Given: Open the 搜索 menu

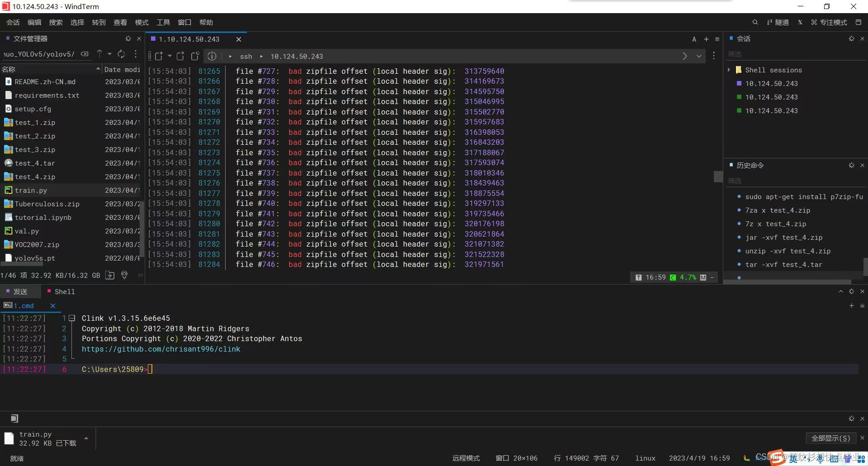Looking at the screenshot, I should click(56, 22).
